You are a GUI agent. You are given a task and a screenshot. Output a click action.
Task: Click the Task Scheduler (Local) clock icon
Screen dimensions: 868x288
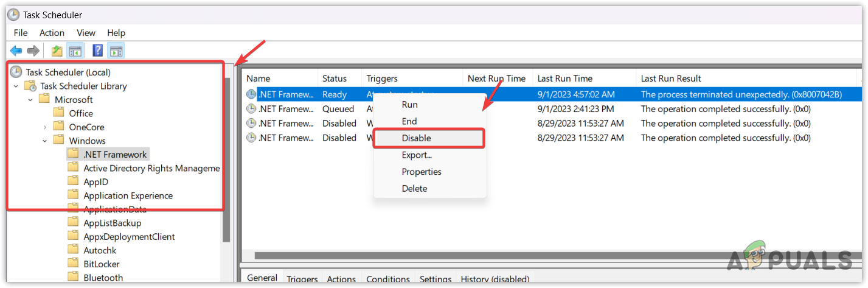click(16, 72)
